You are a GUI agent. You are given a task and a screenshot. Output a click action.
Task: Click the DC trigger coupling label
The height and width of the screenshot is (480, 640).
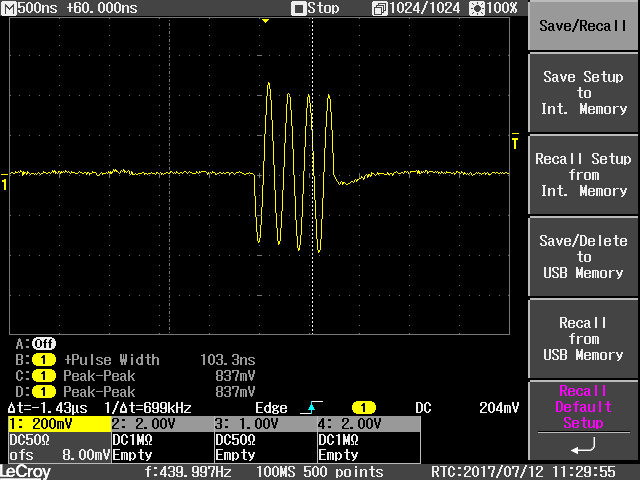pyautogui.click(x=423, y=408)
